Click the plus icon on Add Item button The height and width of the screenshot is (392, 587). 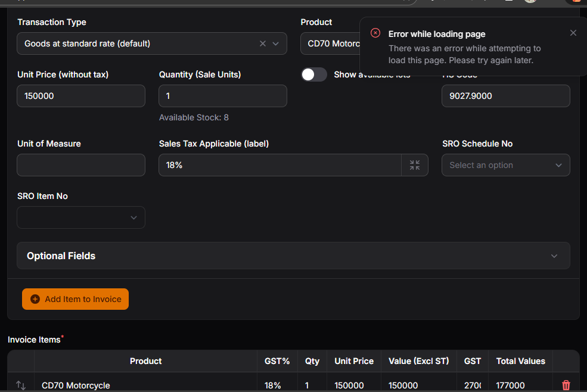[35, 299]
